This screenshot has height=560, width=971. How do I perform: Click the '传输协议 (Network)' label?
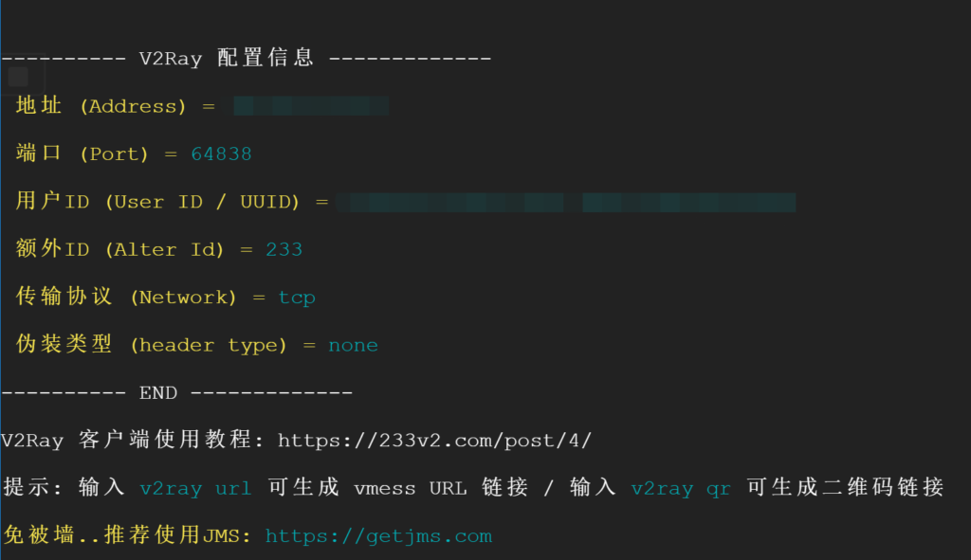pos(126,297)
